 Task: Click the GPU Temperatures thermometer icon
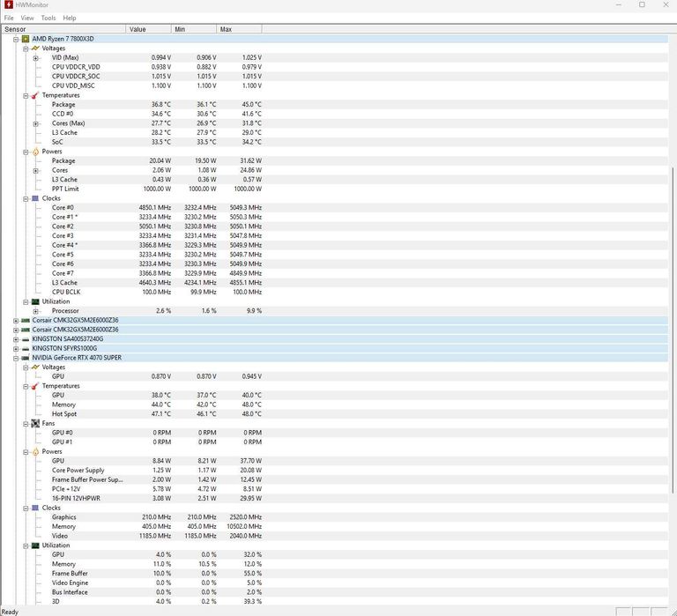(35, 386)
